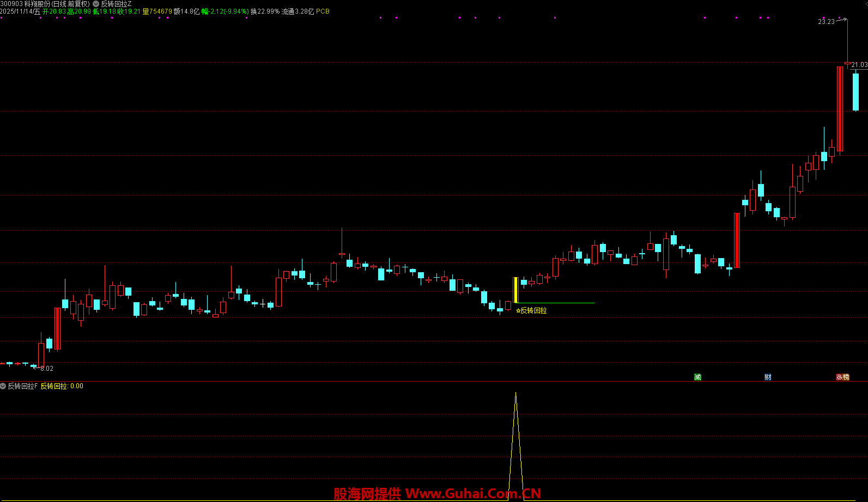Click the 300903 科翔股份 chart title

click(45, 4)
